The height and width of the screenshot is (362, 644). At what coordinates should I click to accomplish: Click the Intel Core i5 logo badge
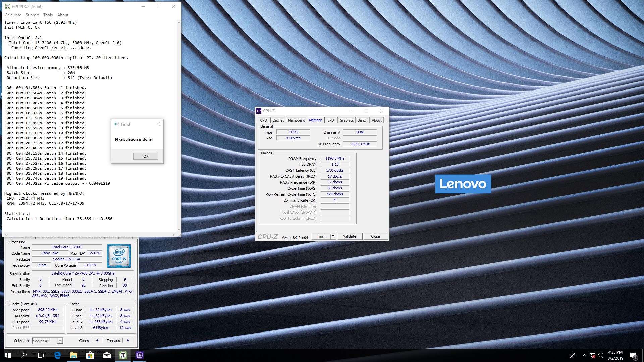click(x=119, y=256)
